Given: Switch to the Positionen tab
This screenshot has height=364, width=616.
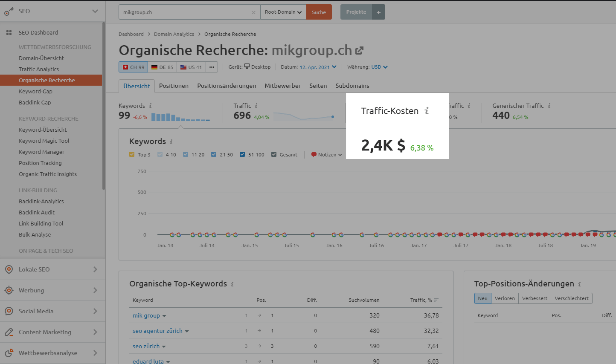Looking at the screenshot, I should pos(174,86).
